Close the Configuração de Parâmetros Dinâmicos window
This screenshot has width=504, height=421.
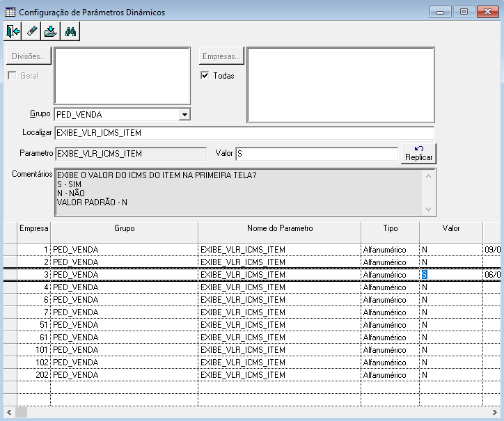tap(487, 12)
